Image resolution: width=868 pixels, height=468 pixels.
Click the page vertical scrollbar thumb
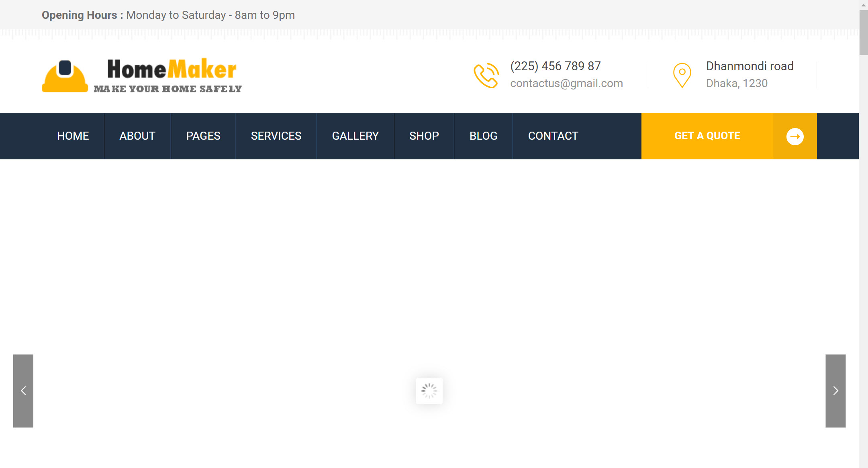tap(863, 32)
